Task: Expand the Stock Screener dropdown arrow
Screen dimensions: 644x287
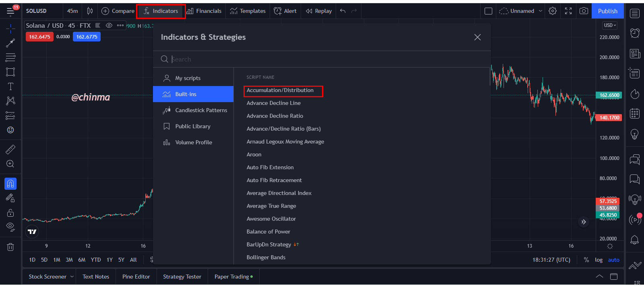Action: [x=72, y=277]
